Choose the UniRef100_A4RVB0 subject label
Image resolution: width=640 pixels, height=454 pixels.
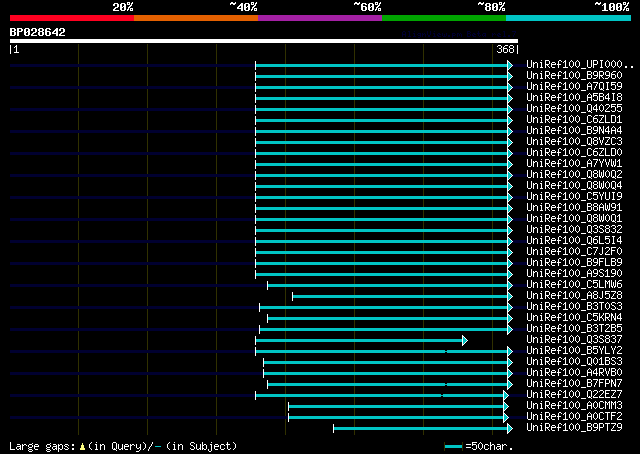pyautogui.click(x=574, y=373)
